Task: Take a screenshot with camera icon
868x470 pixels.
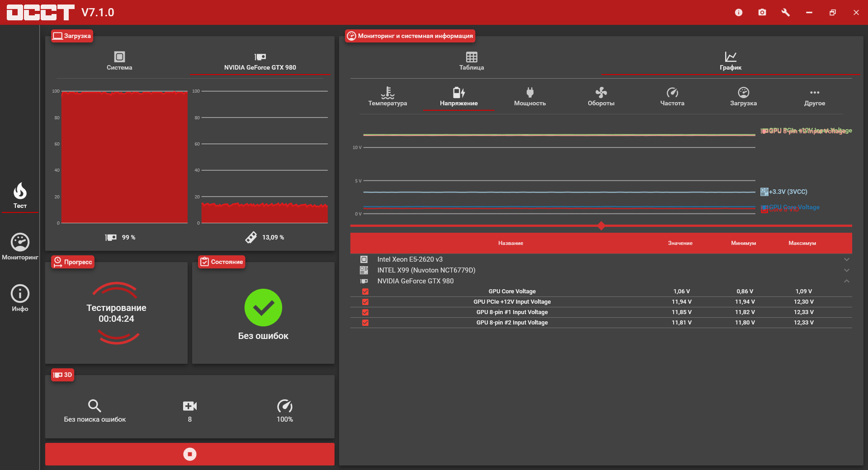Action: 762,13
